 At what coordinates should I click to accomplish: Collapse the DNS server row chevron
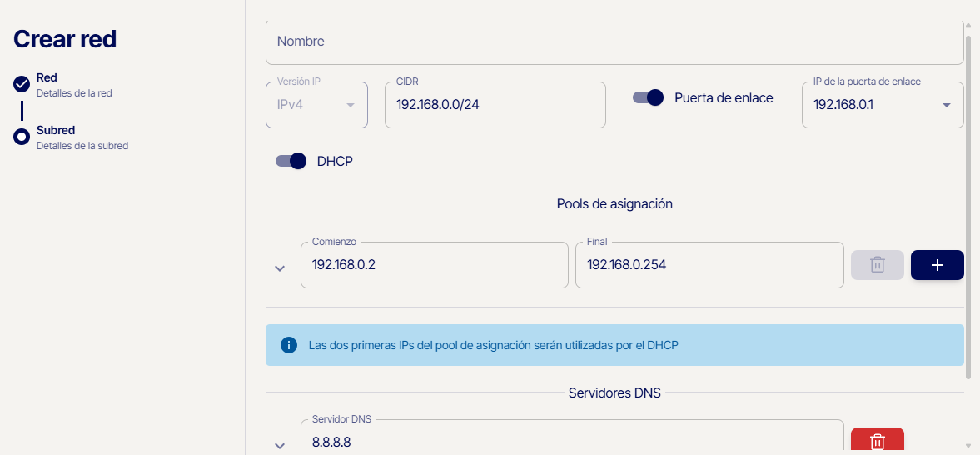280,445
